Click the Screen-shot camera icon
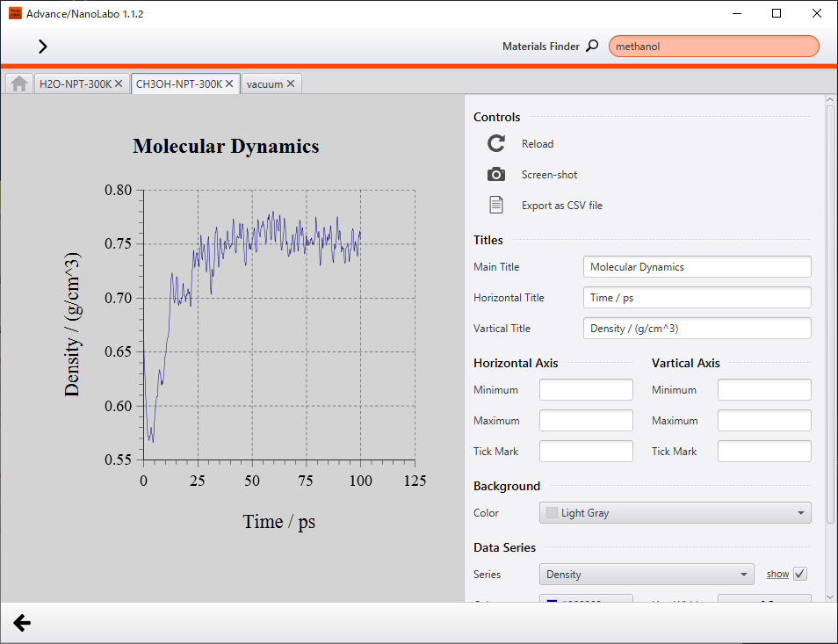The image size is (838, 644). click(x=496, y=174)
